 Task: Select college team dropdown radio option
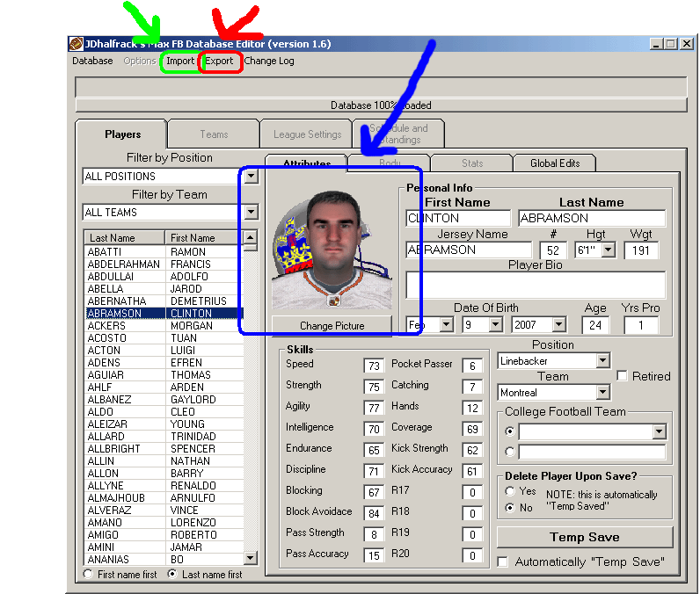coord(509,431)
